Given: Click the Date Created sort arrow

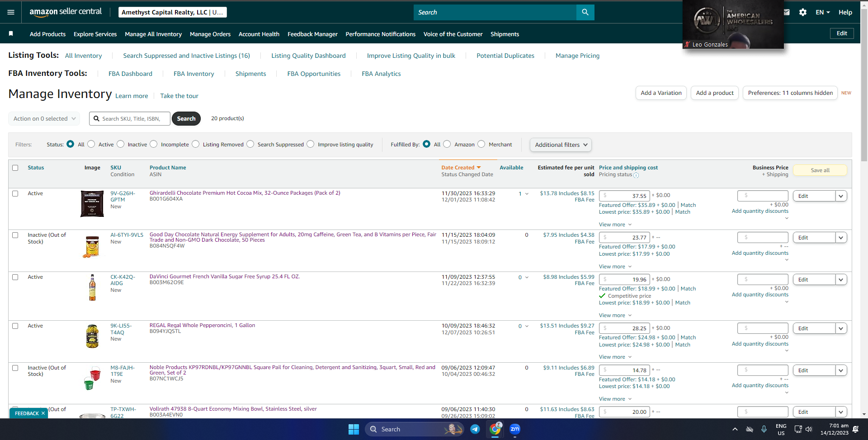Looking at the screenshot, I should pyautogui.click(x=479, y=168).
